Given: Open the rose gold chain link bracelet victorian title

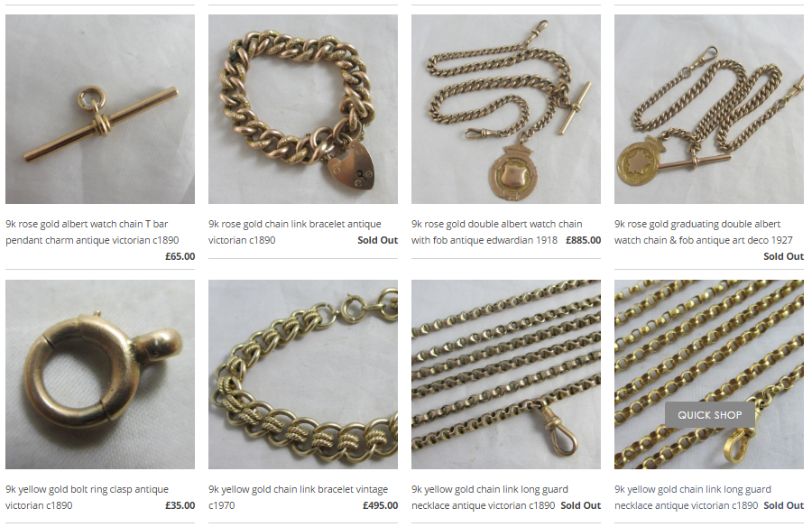Looking at the screenshot, I should pyautogui.click(x=295, y=232).
